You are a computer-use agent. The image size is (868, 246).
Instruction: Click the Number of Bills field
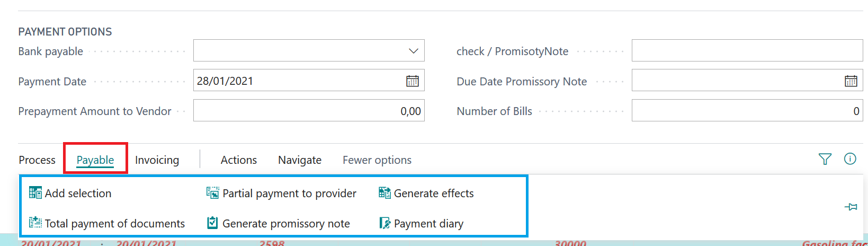tap(747, 111)
